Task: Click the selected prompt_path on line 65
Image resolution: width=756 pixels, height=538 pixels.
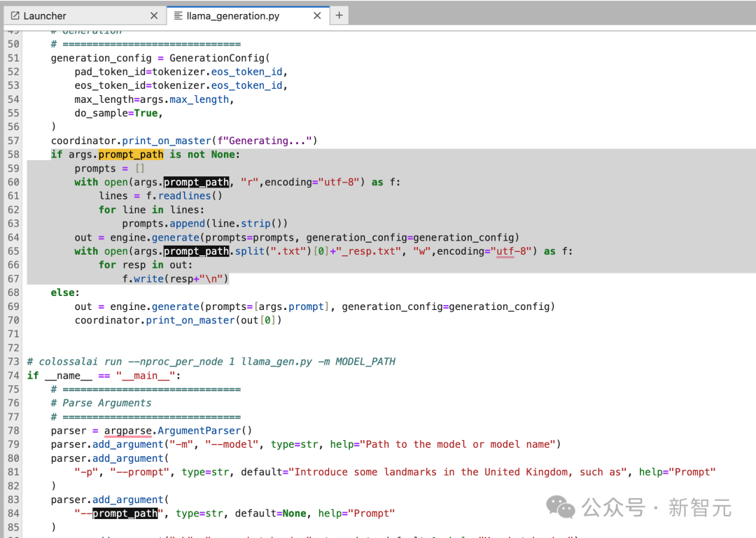Action: coord(196,251)
